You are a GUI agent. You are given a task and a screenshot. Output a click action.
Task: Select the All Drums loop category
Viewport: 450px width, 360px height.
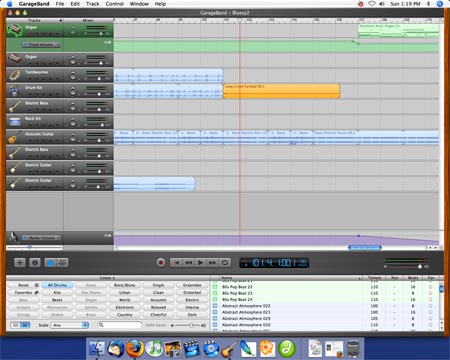pos(57,285)
